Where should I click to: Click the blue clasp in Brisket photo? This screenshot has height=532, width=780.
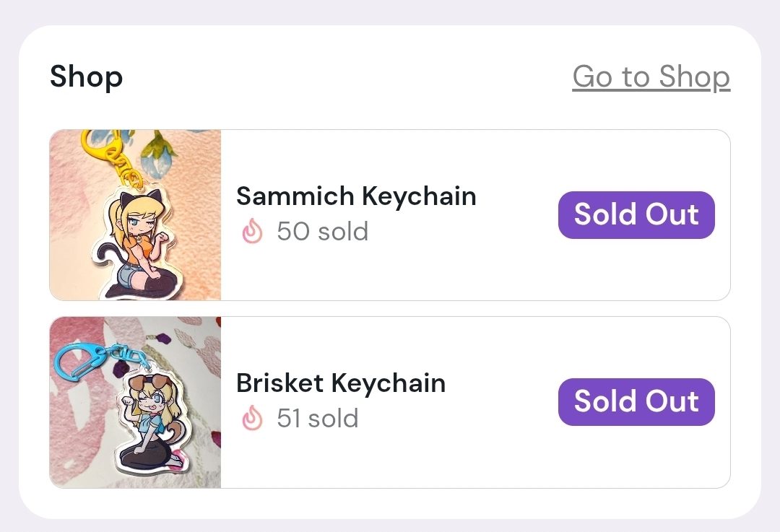coord(78,357)
